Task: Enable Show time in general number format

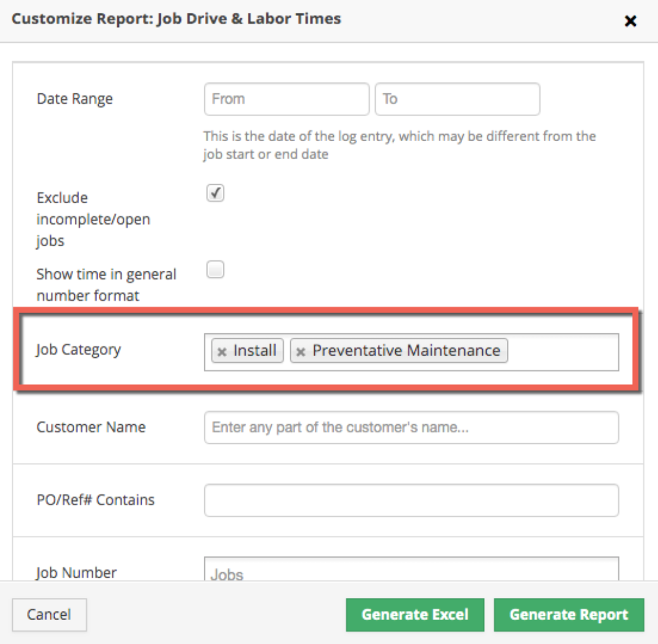Action: click(215, 270)
